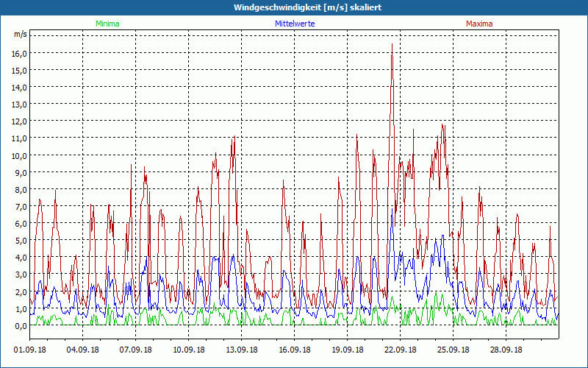Click the 13.09.18 date label
Viewport: 588px width, 368px height.
pyautogui.click(x=241, y=350)
